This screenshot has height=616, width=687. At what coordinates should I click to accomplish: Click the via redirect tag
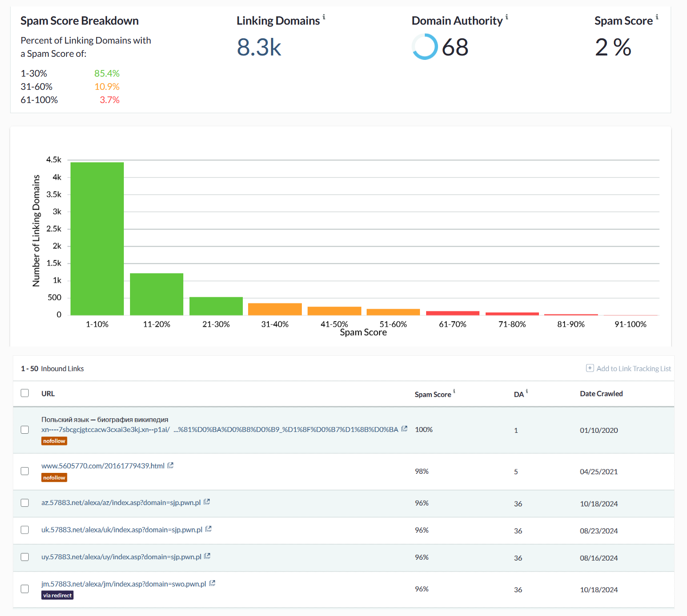pyautogui.click(x=57, y=595)
